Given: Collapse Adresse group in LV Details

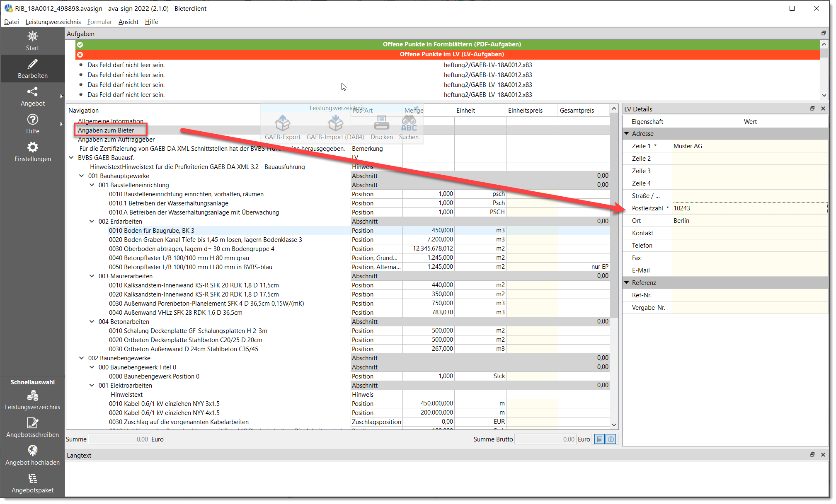Looking at the screenshot, I should pos(627,133).
